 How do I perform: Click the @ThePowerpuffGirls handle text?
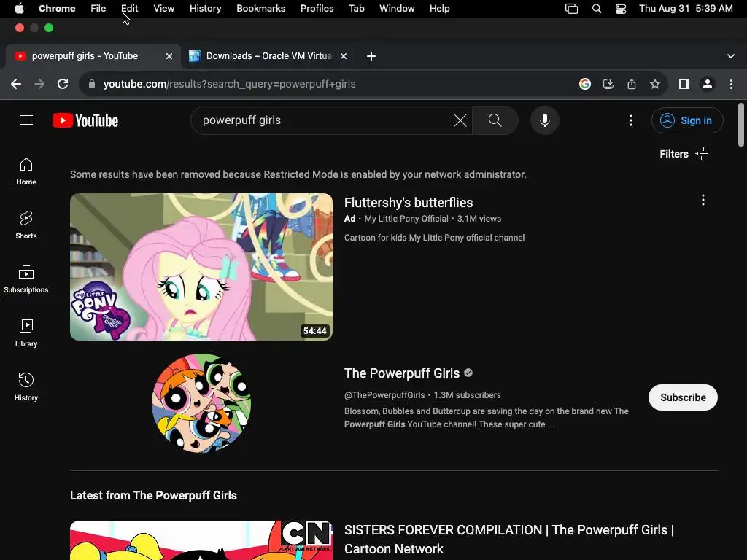(384, 395)
